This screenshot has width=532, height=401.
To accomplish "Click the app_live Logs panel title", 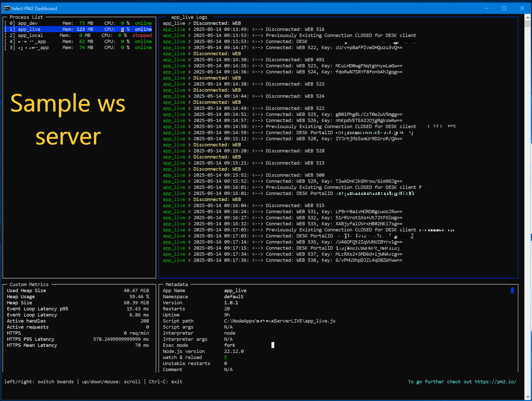I will tap(189, 17).
